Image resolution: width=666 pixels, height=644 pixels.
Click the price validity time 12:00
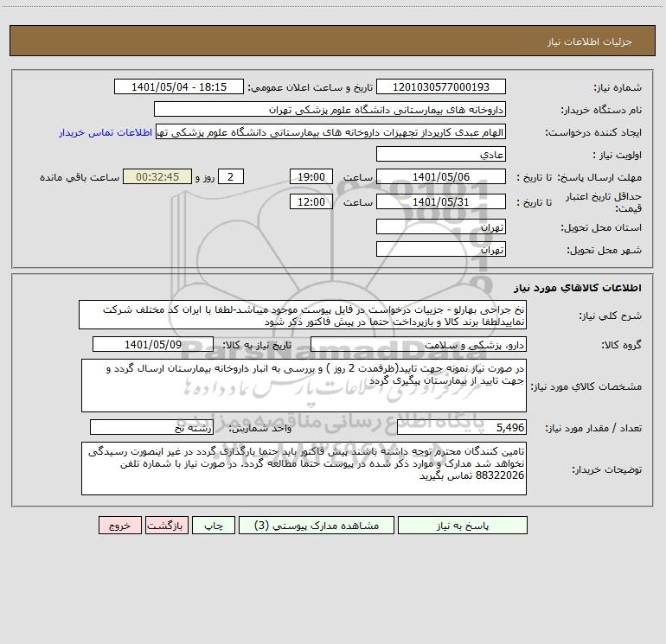tap(311, 202)
